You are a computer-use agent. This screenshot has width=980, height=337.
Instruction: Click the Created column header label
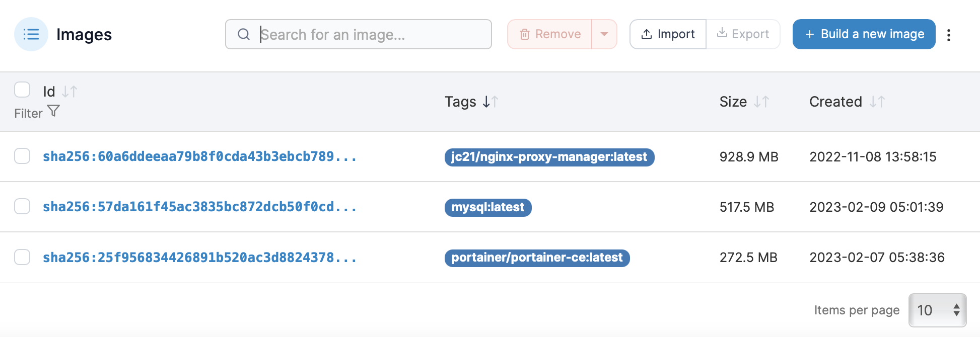click(836, 102)
